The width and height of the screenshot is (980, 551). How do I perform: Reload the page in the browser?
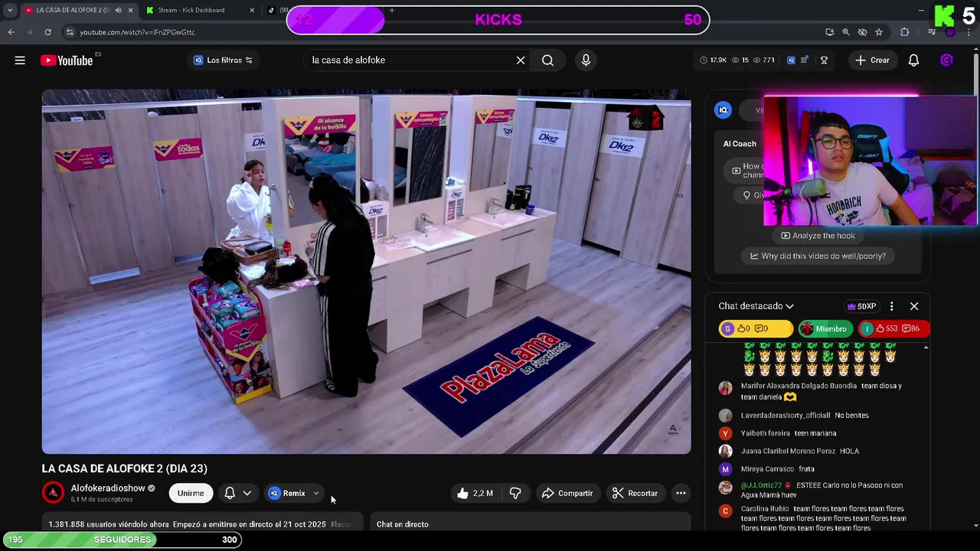pyautogui.click(x=47, y=32)
